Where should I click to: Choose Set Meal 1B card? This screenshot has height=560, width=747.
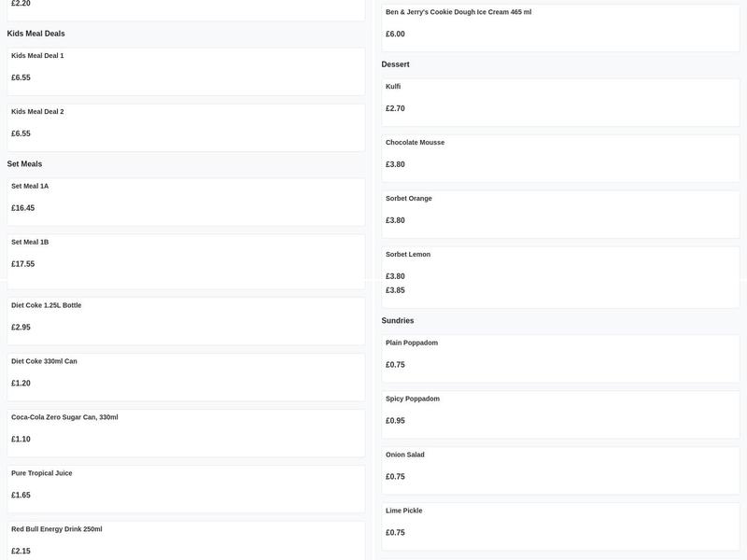tap(186, 256)
